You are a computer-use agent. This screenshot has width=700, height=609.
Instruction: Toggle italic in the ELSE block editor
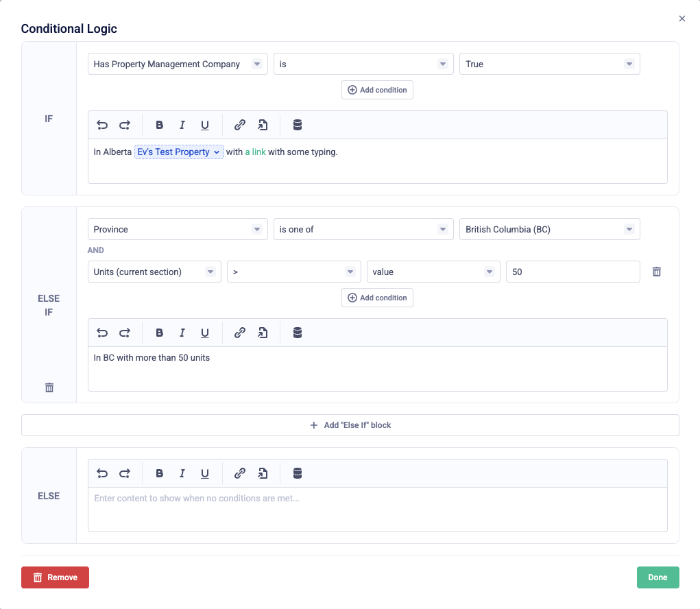pos(182,473)
